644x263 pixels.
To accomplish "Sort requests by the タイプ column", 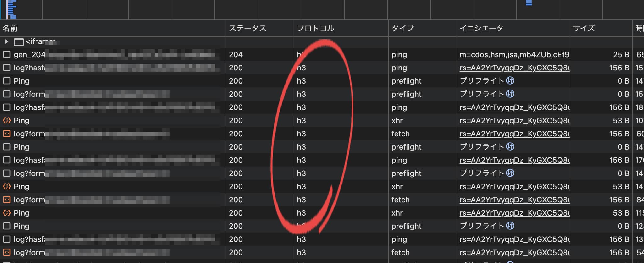I will pyautogui.click(x=402, y=29).
